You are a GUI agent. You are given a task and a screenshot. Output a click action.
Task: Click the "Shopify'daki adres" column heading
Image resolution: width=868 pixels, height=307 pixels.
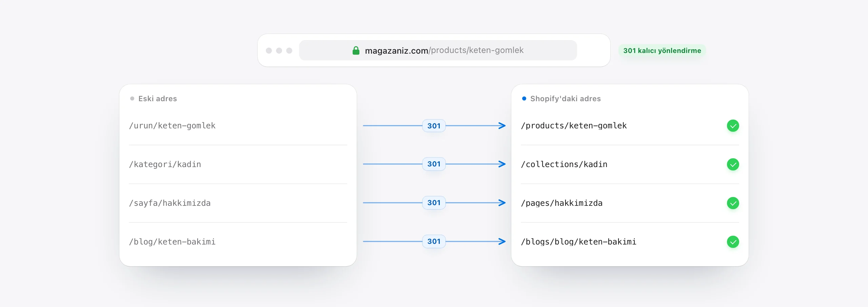[566, 98]
